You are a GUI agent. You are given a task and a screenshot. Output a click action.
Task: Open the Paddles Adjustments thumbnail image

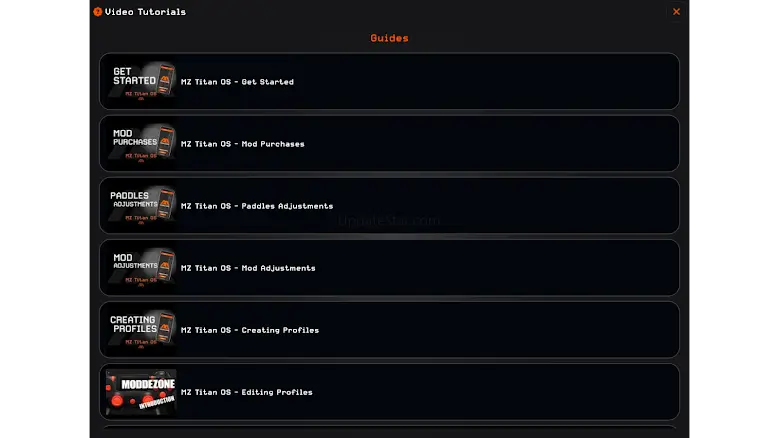tap(142, 206)
